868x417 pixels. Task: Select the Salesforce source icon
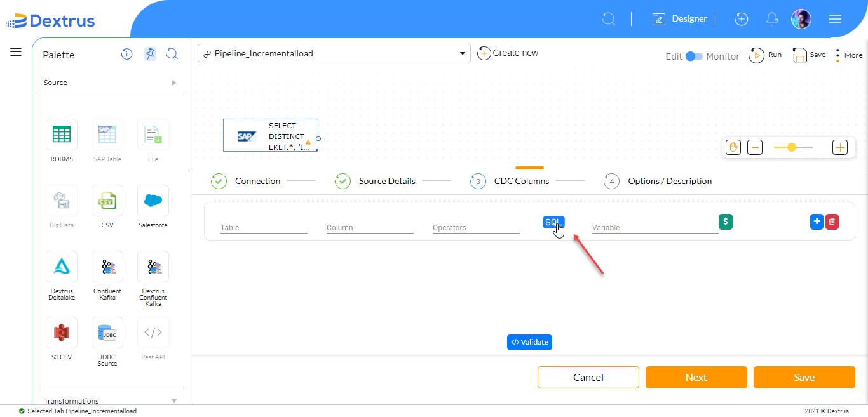pos(153,201)
